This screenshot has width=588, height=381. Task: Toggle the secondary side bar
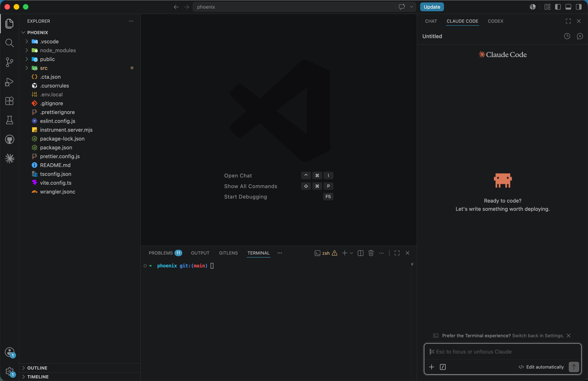coord(579,7)
